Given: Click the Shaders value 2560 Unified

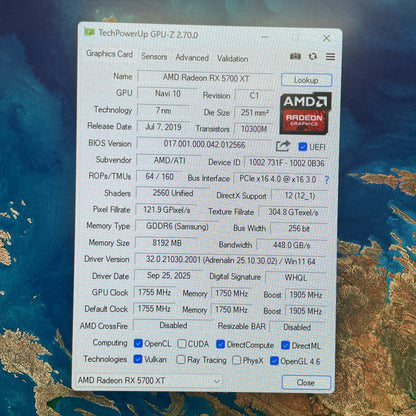Looking at the screenshot, I should [173, 193].
